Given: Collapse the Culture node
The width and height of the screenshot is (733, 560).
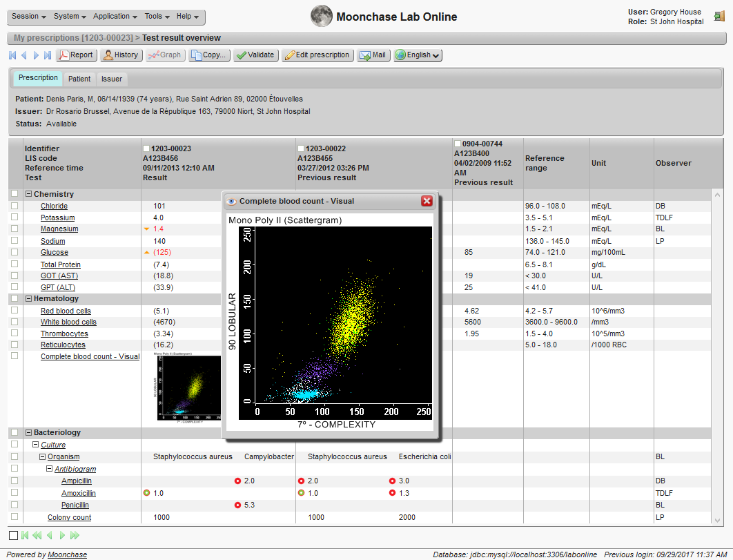Looking at the screenshot, I should 35,445.
